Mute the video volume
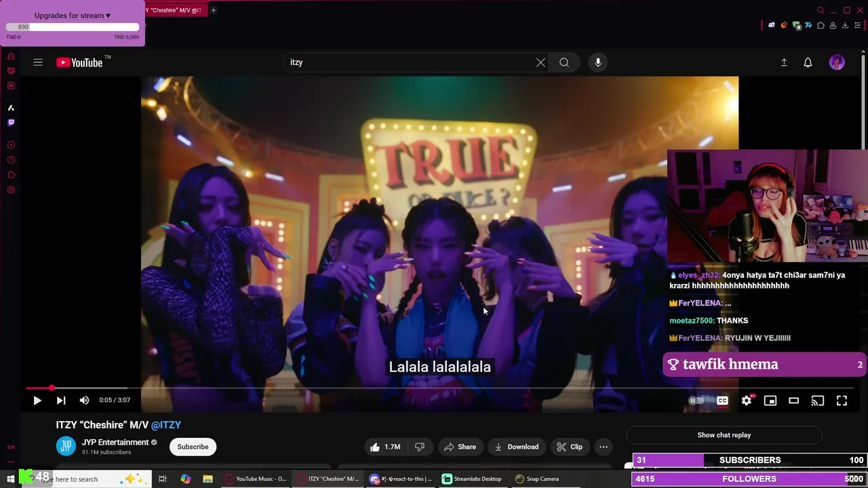Viewport: 868px width, 488px height. point(84,401)
